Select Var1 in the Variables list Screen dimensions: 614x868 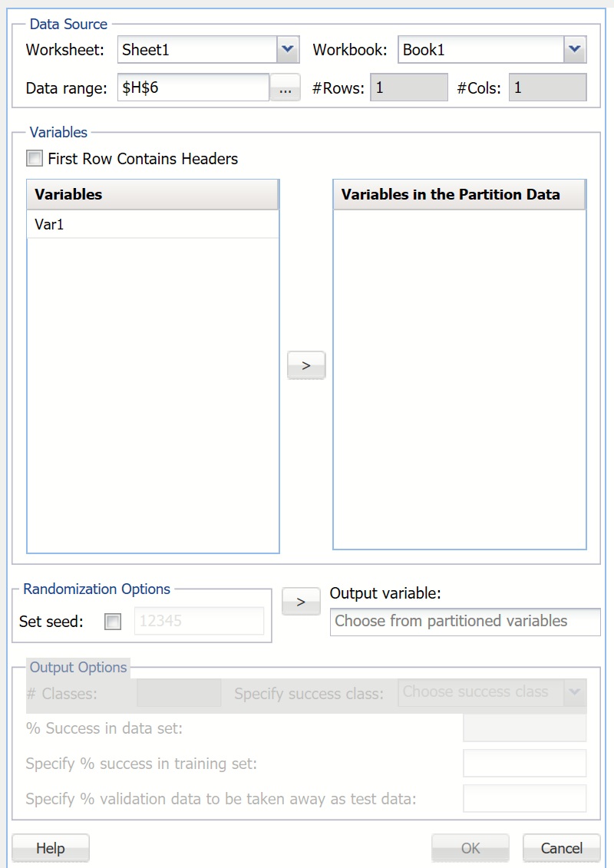(x=77, y=223)
